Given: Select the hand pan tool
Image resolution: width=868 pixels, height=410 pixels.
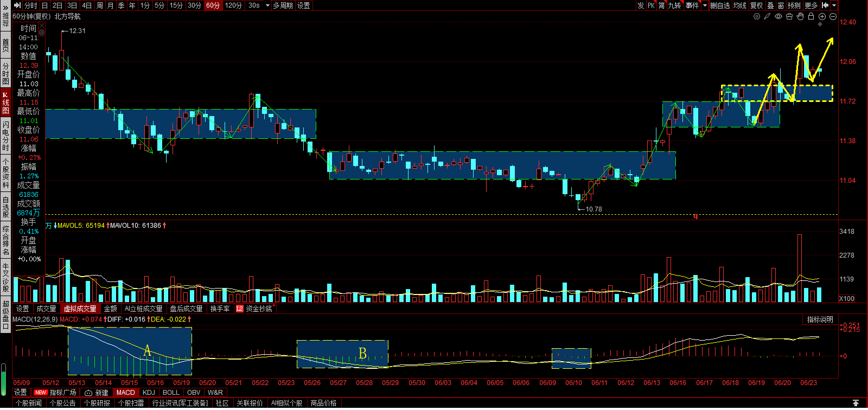Looking at the screenshot, I should (x=800, y=17).
